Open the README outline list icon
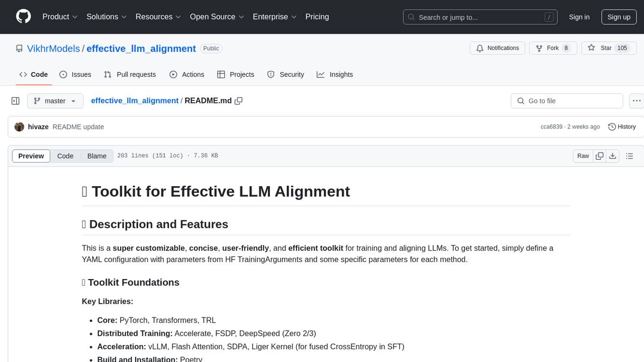The image size is (644, 362). pyautogui.click(x=629, y=156)
